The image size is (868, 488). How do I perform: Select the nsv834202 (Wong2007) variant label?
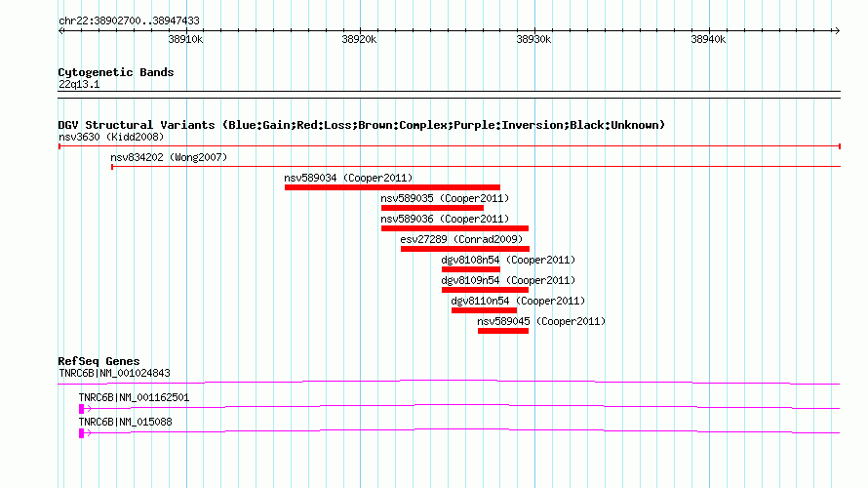[169, 157]
